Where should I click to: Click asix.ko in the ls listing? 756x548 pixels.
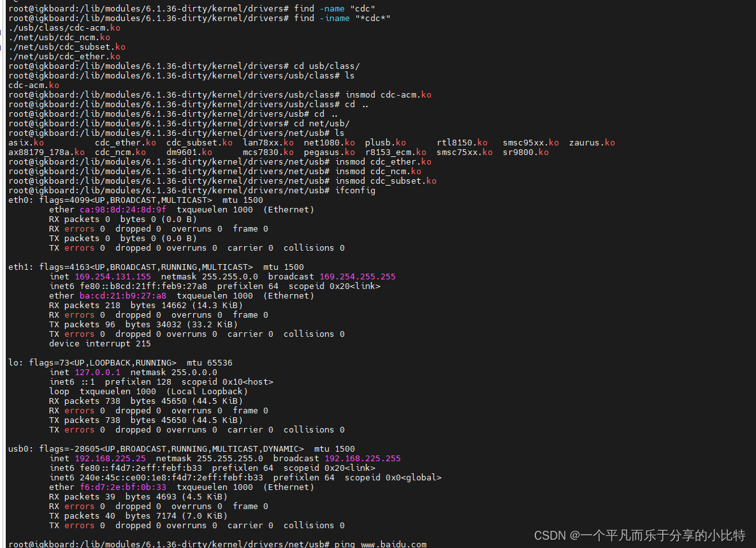click(26, 143)
